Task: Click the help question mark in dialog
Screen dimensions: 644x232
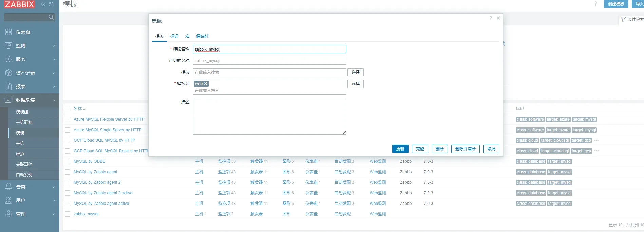Action: (x=491, y=18)
